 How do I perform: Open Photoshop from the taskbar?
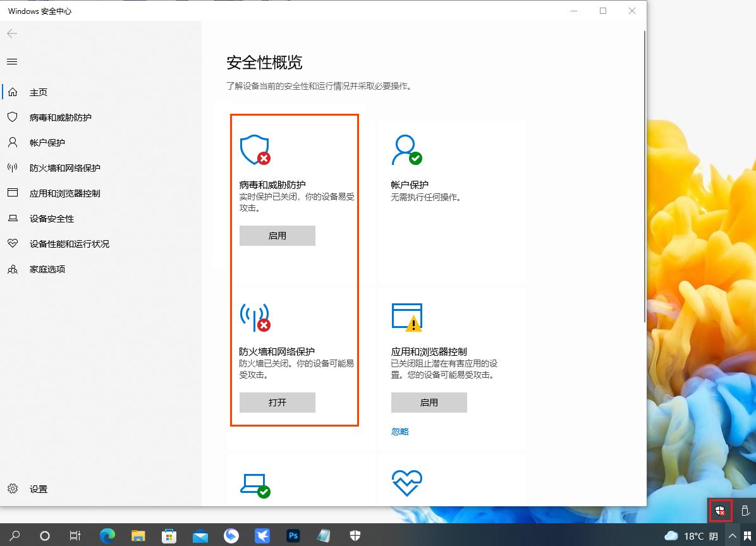293,535
